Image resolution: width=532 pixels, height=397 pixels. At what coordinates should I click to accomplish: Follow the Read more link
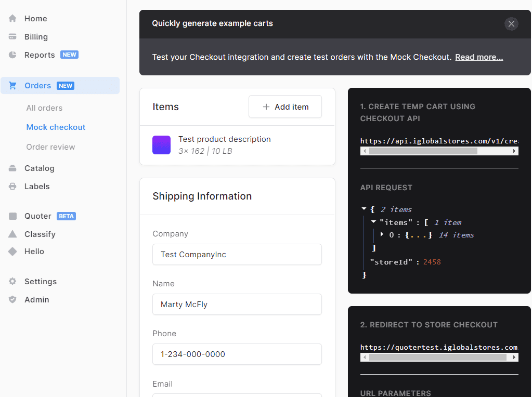click(479, 57)
